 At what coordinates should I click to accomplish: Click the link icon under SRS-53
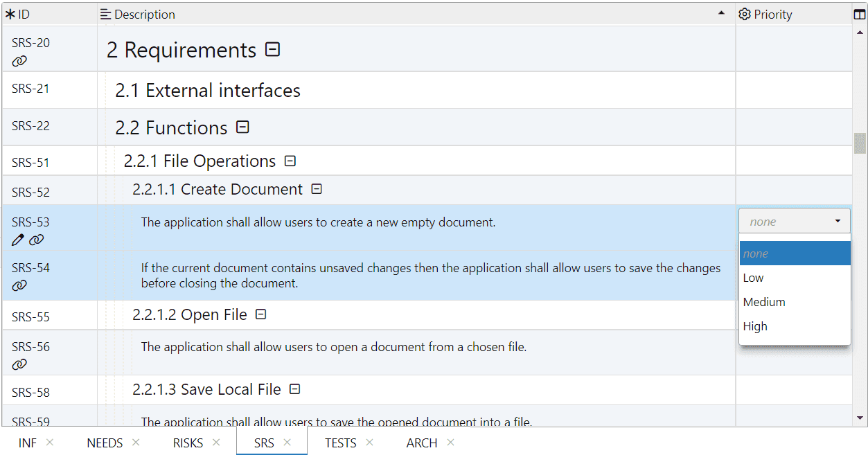tap(36, 240)
